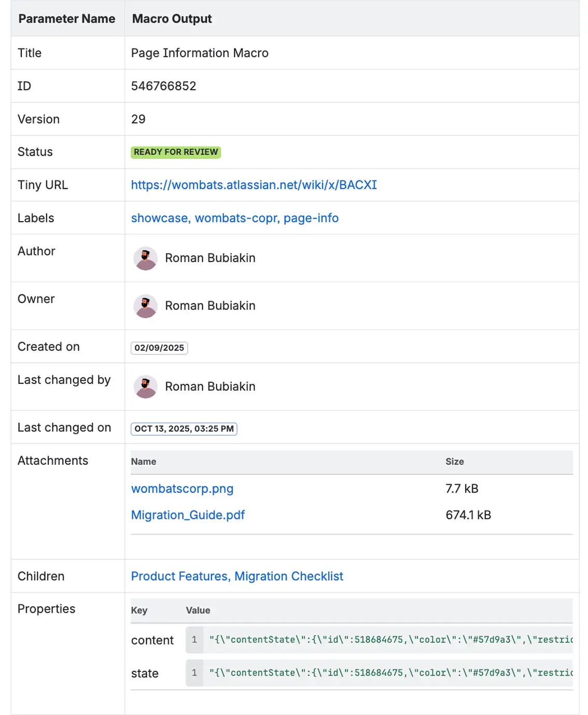Screen dimensions: 588x715
Task: Click the Children parameter label
Action: tap(41, 576)
